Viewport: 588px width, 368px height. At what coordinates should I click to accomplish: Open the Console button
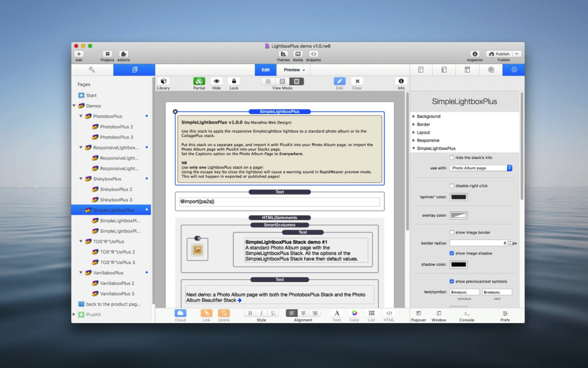click(x=467, y=316)
